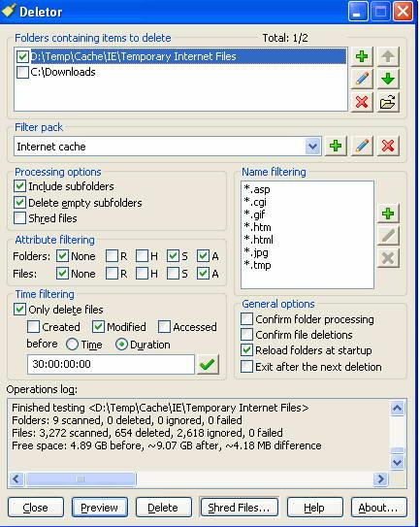
Task: Toggle Files A attribute checkbox
Action: [x=203, y=274]
